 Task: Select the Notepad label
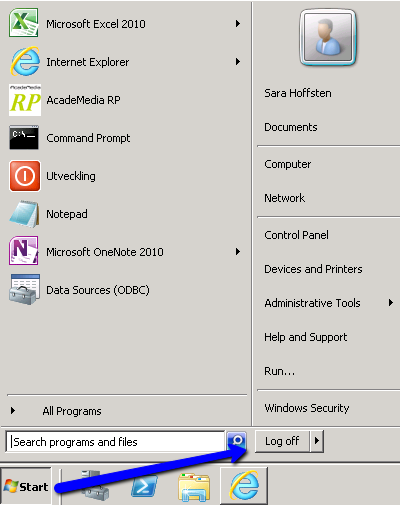coord(67,214)
